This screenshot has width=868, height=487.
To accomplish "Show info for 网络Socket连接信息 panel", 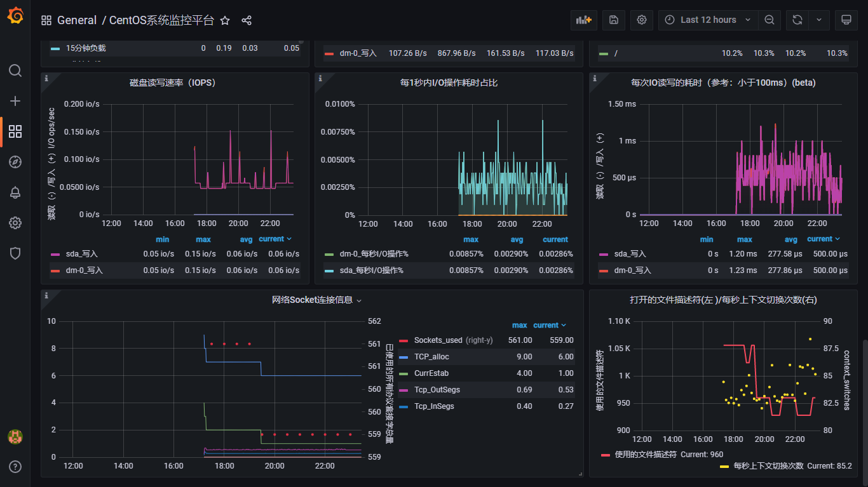I will pos(46,295).
